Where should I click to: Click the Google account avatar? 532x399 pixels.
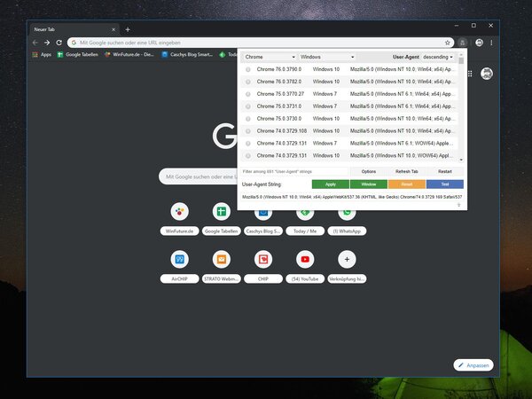[x=487, y=74]
